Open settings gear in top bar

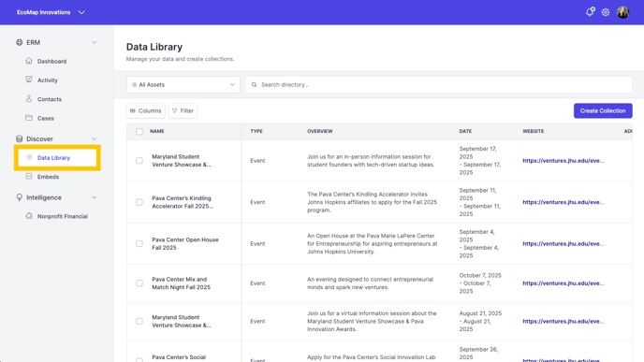606,12
